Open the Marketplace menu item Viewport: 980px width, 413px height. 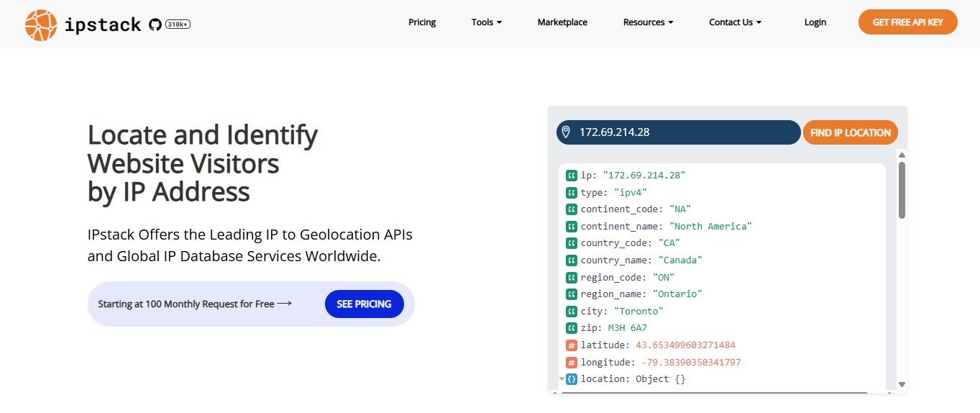tap(562, 22)
